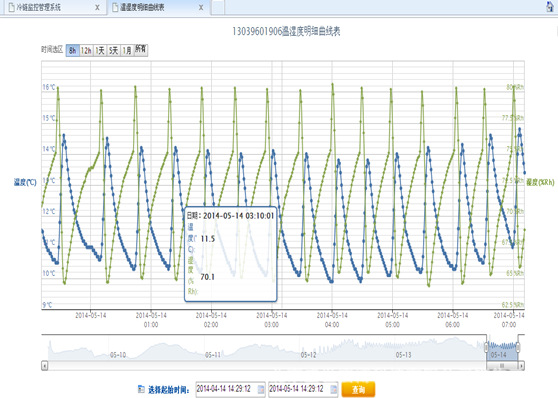
Task: Click the orange 查询 query button
Action: pos(358,389)
